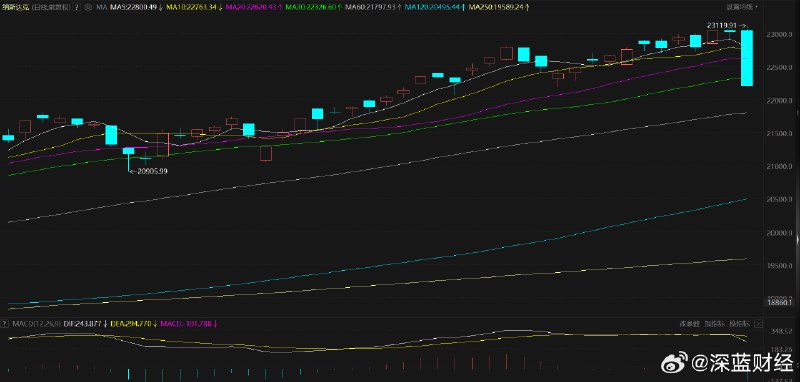Open the gear settings icon beside the MA label
The width and height of the screenshot is (800, 382).
click(x=88, y=8)
